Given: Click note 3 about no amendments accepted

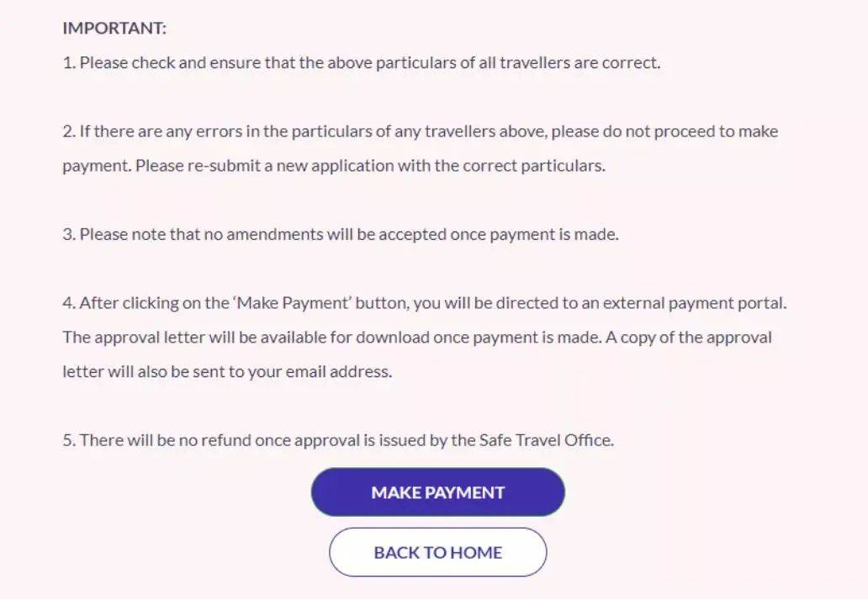Looking at the screenshot, I should coord(340,234).
